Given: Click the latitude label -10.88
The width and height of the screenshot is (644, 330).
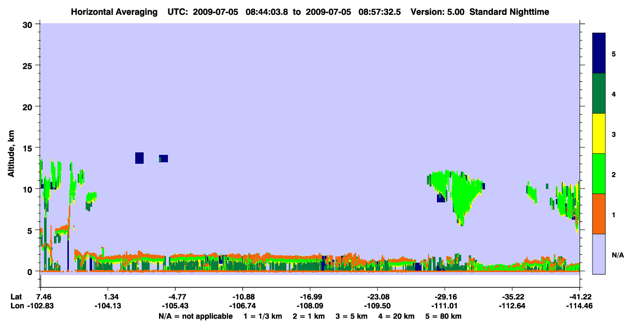Looking at the screenshot, I should (x=243, y=297).
